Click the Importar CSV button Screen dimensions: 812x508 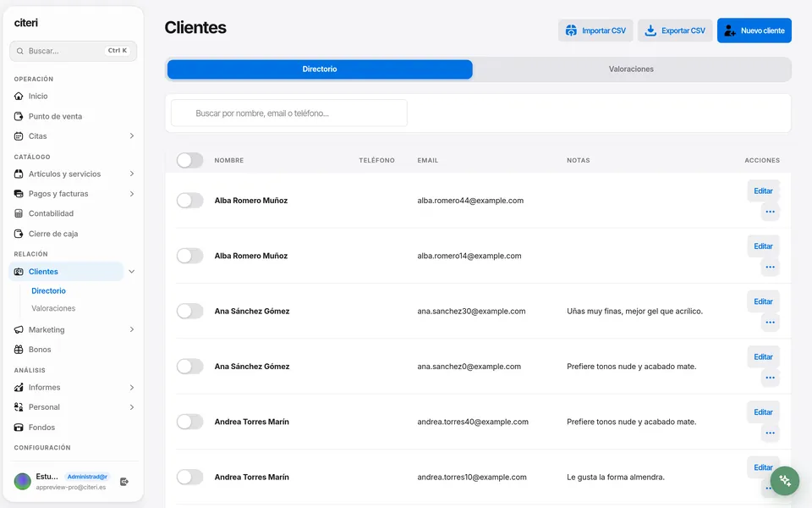tap(595, 30)
